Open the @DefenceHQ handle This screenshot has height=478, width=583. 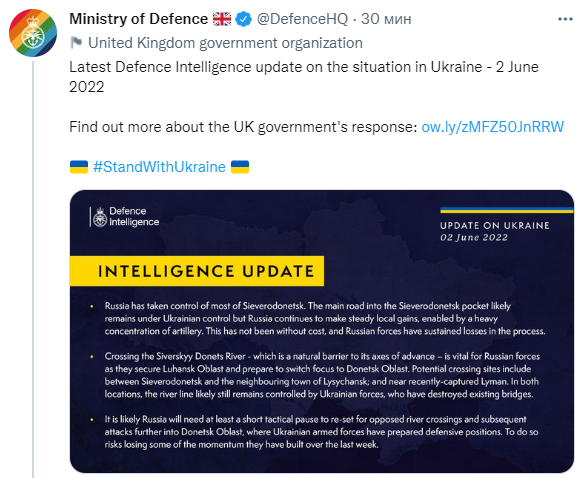click(302, 19)
